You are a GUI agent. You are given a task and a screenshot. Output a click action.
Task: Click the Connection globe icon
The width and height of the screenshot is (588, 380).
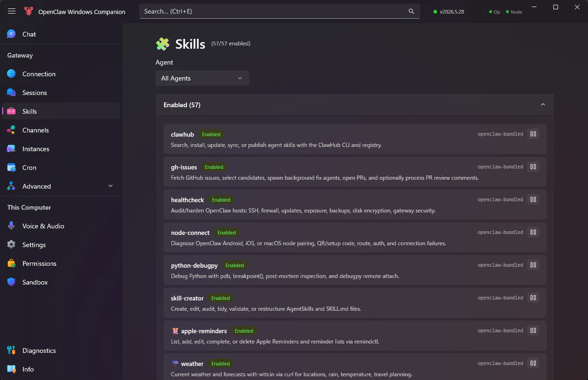(x=11, y=74)
